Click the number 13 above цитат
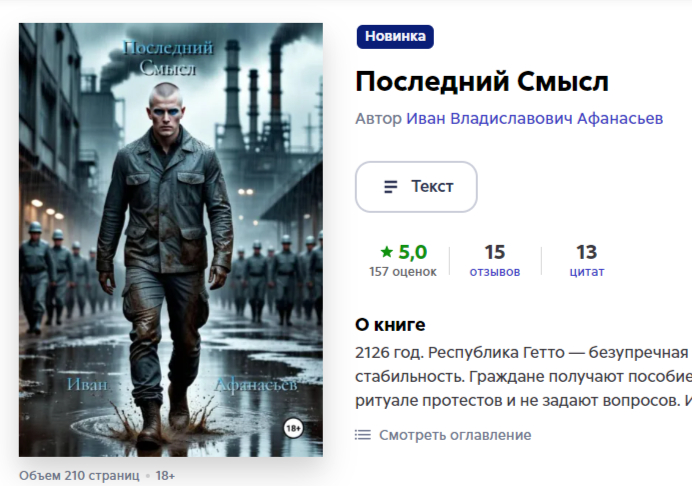692x486 pixels. tap(587, 252)
